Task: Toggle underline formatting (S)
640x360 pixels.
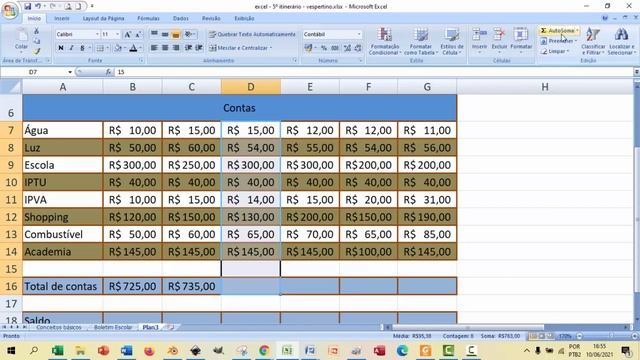Action: (x=82, y=48)
